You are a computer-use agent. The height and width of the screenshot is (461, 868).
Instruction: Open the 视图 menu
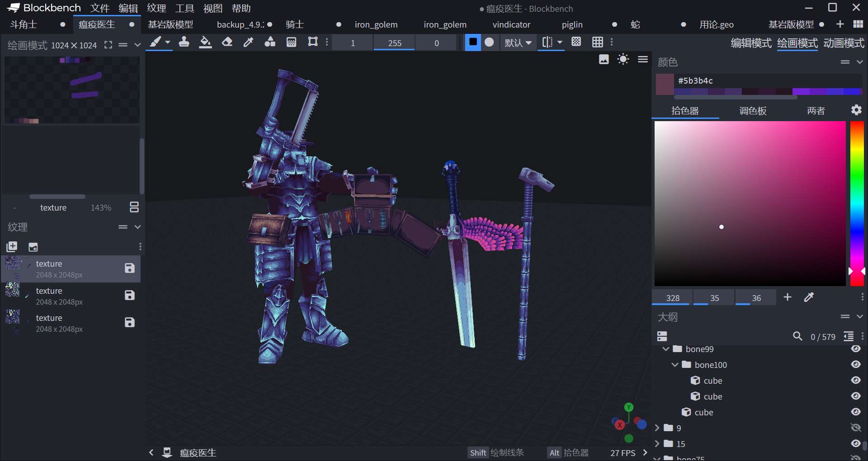pos(213,8)
